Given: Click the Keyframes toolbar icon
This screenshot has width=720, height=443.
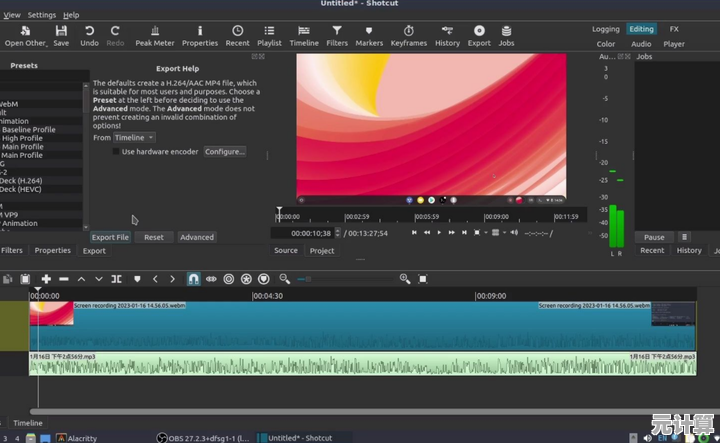Looking at the screenshot, I should [x=408, y=36].
